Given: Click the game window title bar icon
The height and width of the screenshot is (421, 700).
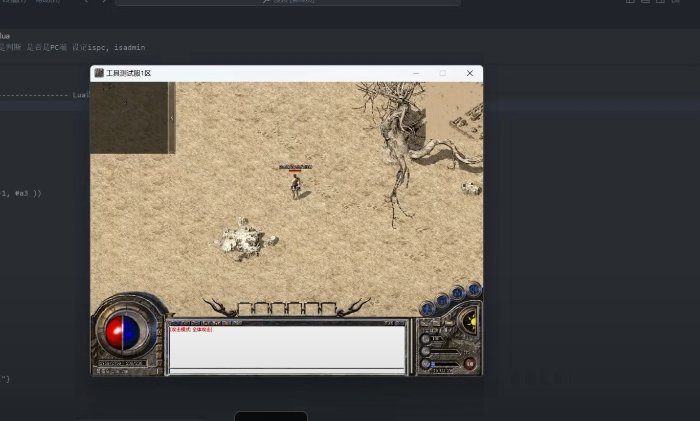Looking at the screenshot, I should 98,73.
